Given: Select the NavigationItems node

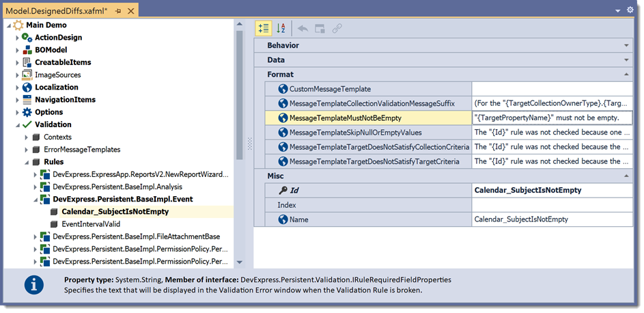Looking at the screenshot, I should [x=65, y=100].
